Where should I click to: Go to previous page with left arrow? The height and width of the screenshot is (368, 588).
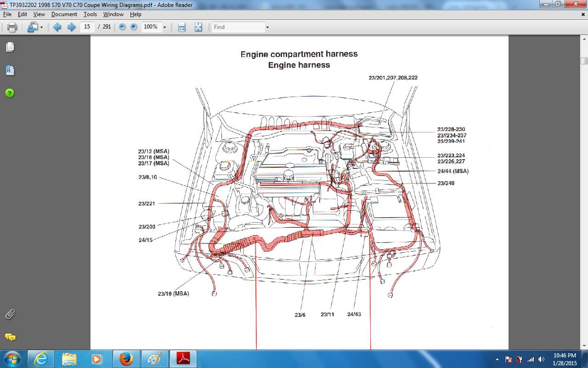pyautogui.click(x=57, y=27)
